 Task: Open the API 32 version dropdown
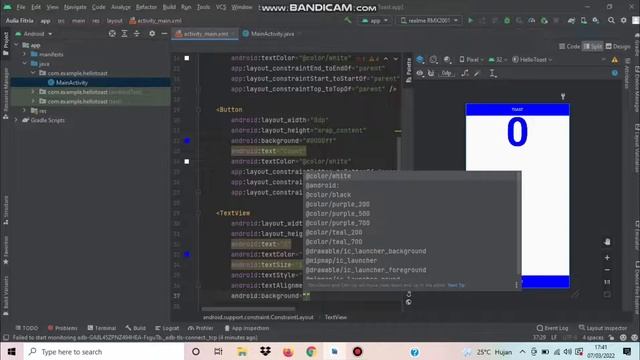(498, 60)
